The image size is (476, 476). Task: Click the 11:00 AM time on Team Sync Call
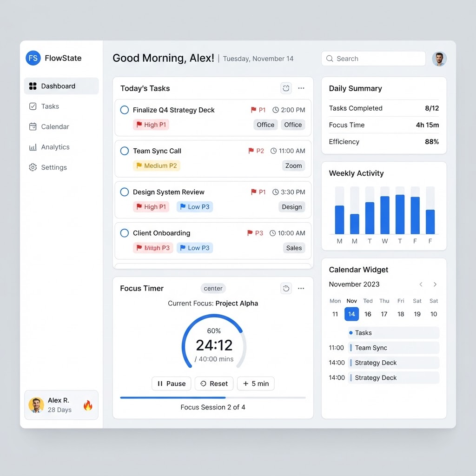click(x=288, y=151)
